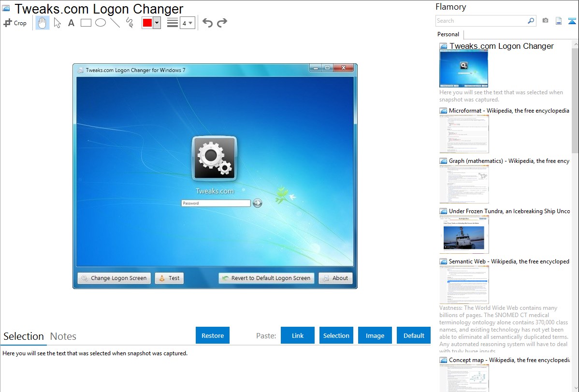Image resolution: width=579 pixels, height=392 pixels.
Task: Click the icon beside Concept map title
Action: point(443,360)
